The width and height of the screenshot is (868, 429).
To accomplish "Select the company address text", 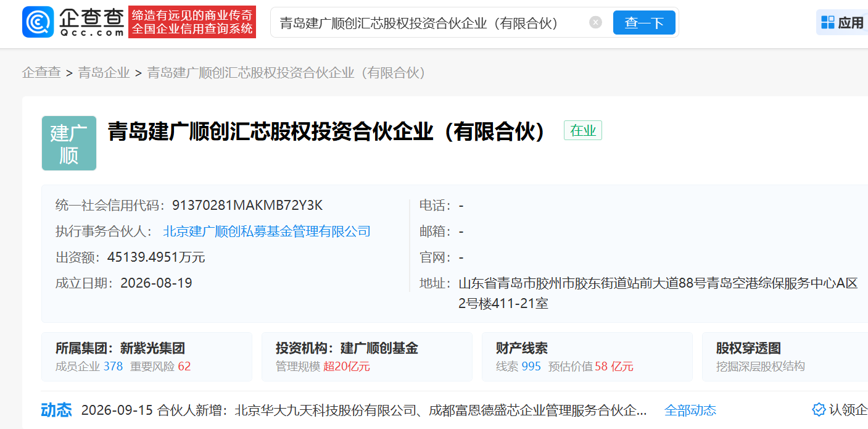I will (x=658, y=293).
